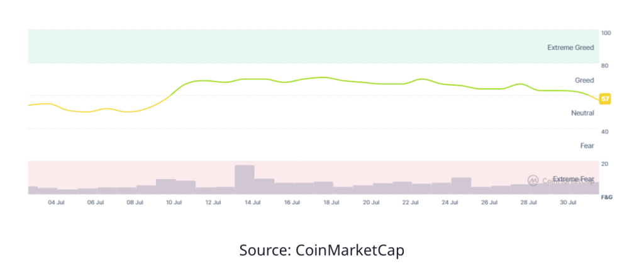Click the 10 Jul date label
The image size is (644, 269).
174,202
